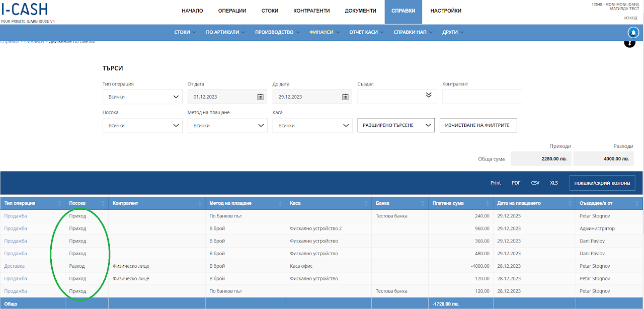Select the СПРАВКИ main menu tab
Screen dimensions: 644x309
[x=404, y=12]
